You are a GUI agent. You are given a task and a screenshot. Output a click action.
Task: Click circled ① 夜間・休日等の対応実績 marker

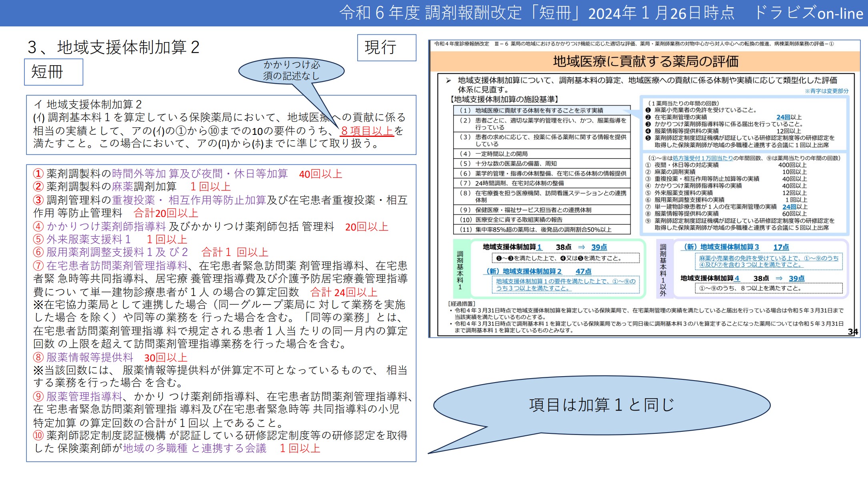[x=648, y=164]
